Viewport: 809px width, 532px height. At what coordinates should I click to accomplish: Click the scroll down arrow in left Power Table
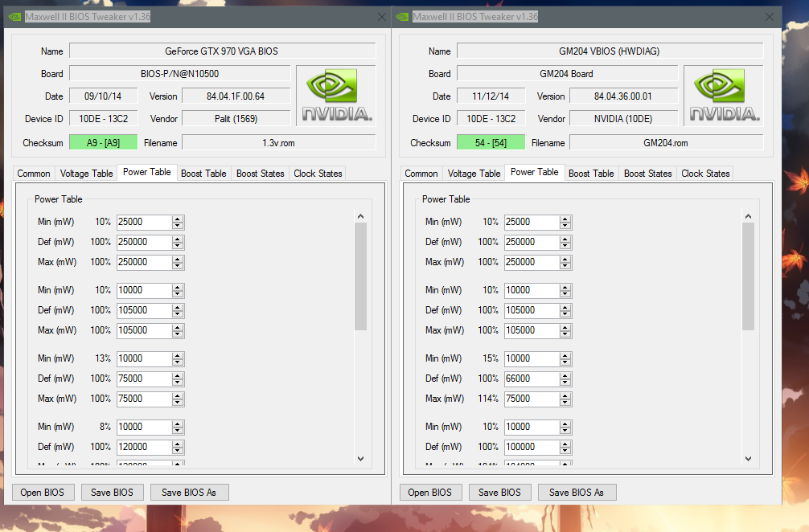click(x=360, y=458)
